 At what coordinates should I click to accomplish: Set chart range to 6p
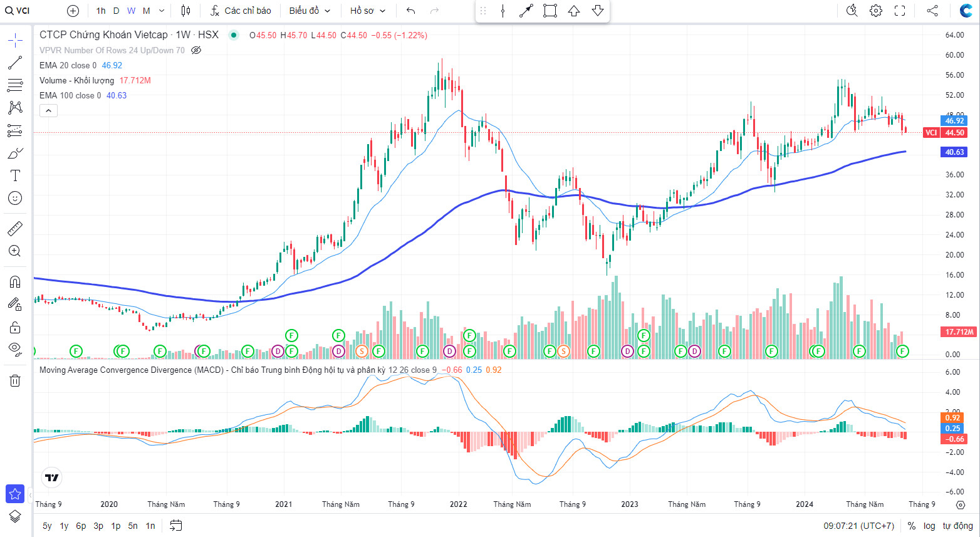coord(81,526)
